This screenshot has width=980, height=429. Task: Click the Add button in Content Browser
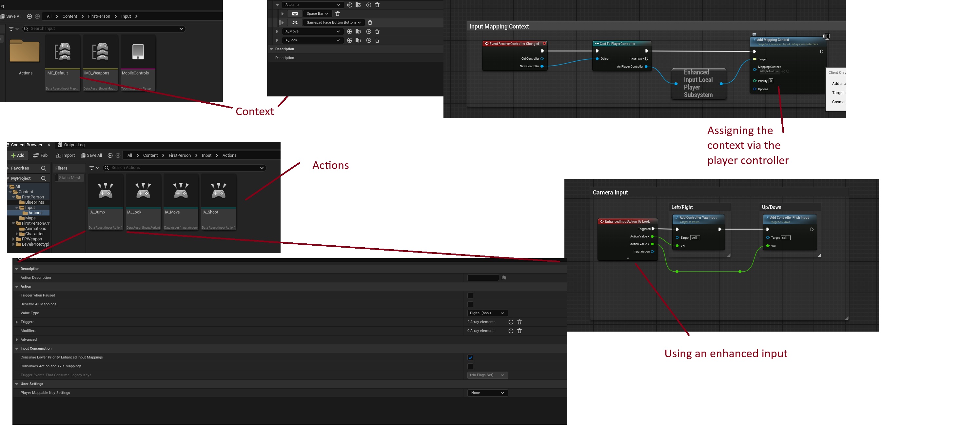(17, 155)
